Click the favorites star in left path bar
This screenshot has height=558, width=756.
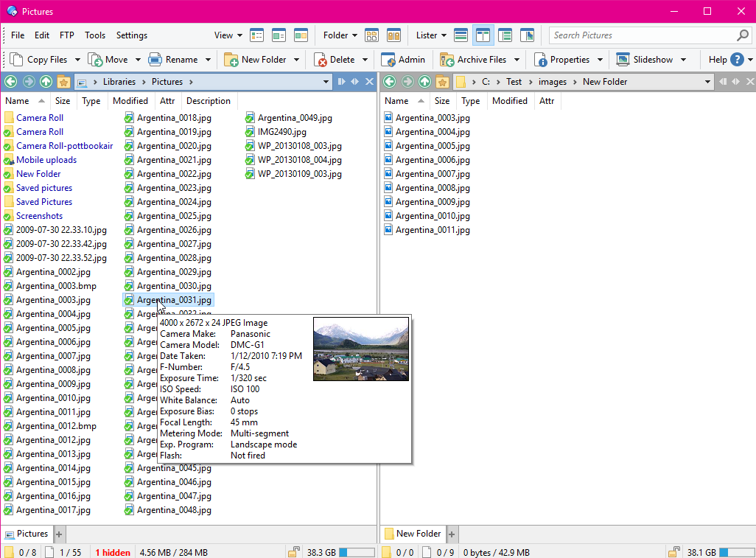coord(64,81)
